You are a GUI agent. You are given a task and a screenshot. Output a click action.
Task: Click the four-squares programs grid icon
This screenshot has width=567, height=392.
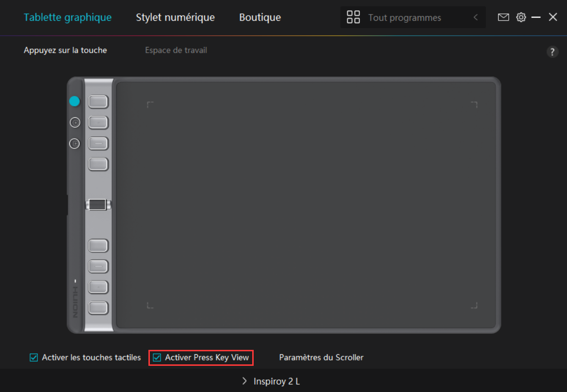[354, 17]
